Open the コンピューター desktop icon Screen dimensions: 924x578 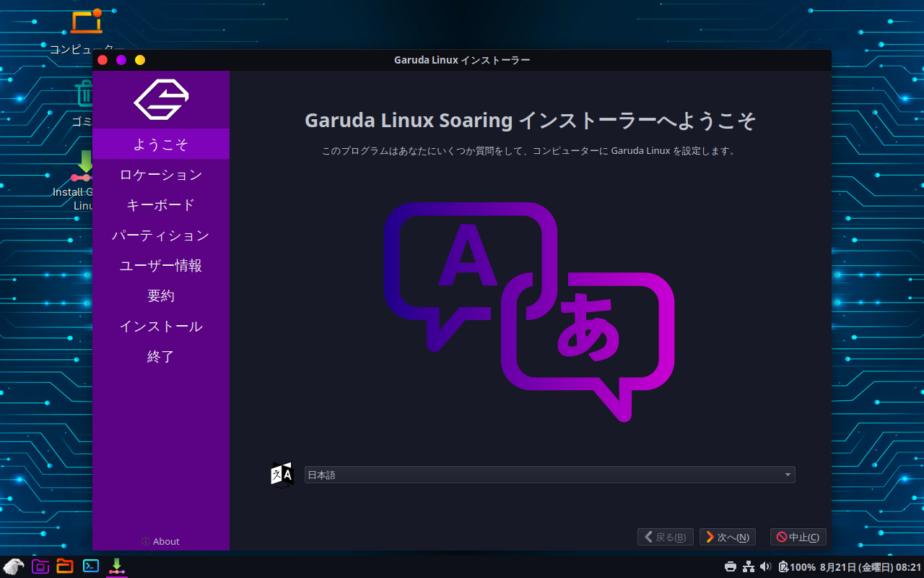click(86, 33)
